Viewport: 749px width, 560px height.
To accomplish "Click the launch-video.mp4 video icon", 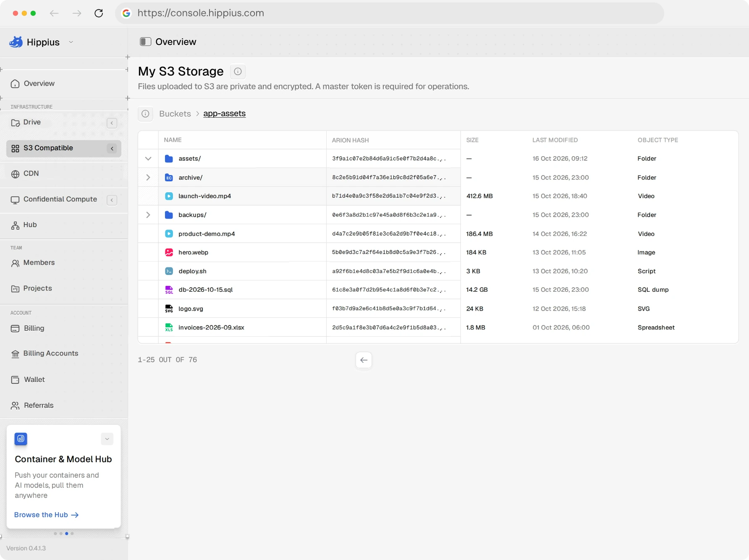I will 169,196.
